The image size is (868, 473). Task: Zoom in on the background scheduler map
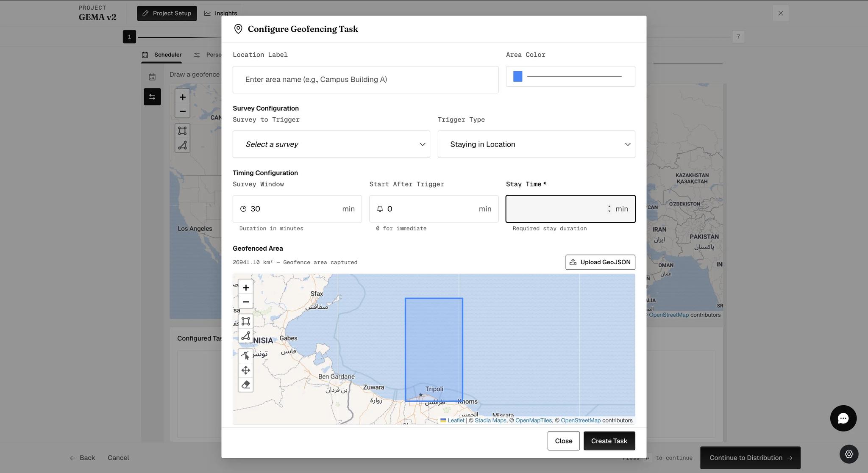pos(183,97)
